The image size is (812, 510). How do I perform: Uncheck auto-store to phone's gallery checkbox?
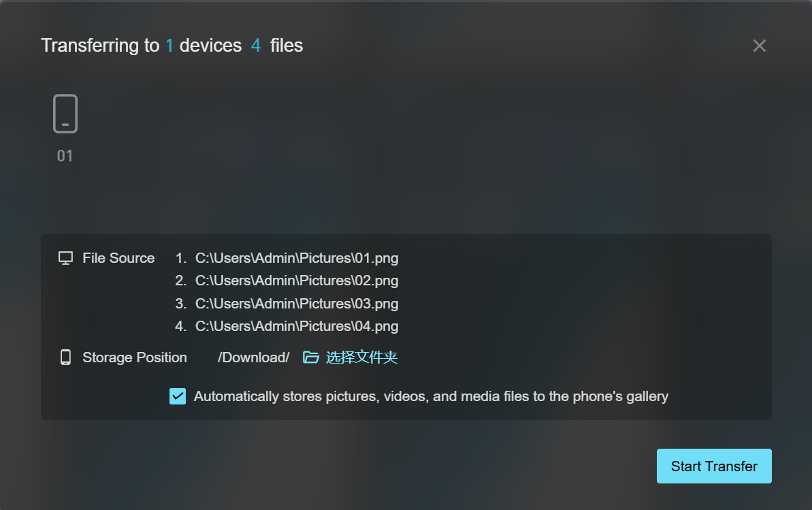pyautogui.click(x=178, y=396)
